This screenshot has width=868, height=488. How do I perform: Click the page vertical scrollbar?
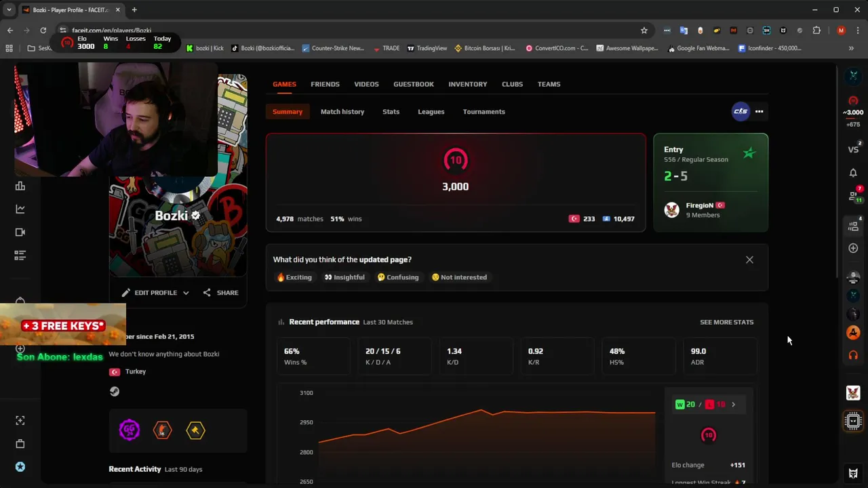coord(838,170)
